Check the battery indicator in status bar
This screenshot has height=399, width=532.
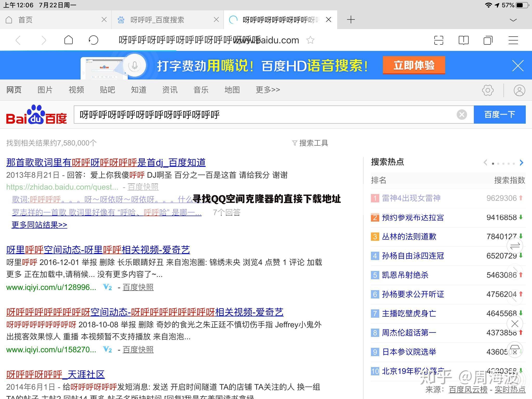[522, 5]
